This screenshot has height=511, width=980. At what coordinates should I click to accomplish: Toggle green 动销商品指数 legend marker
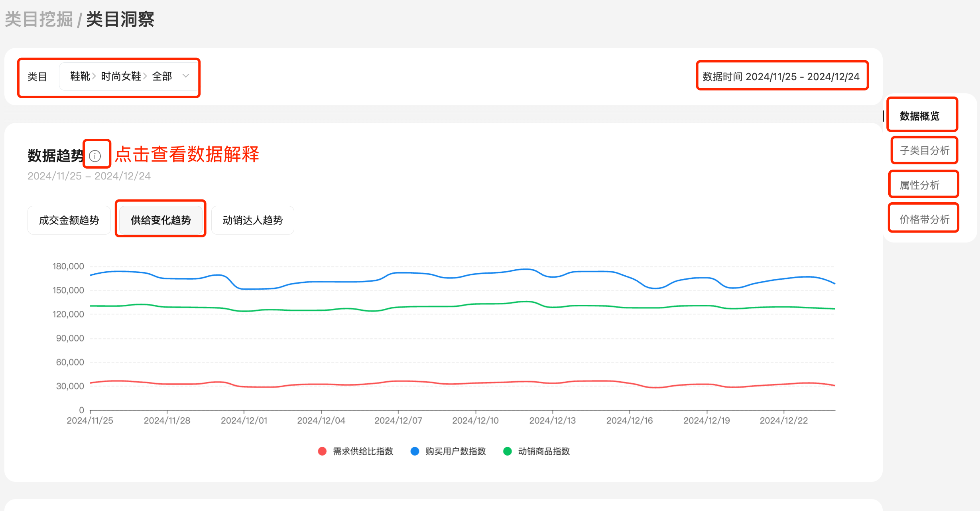coord(507,451)
